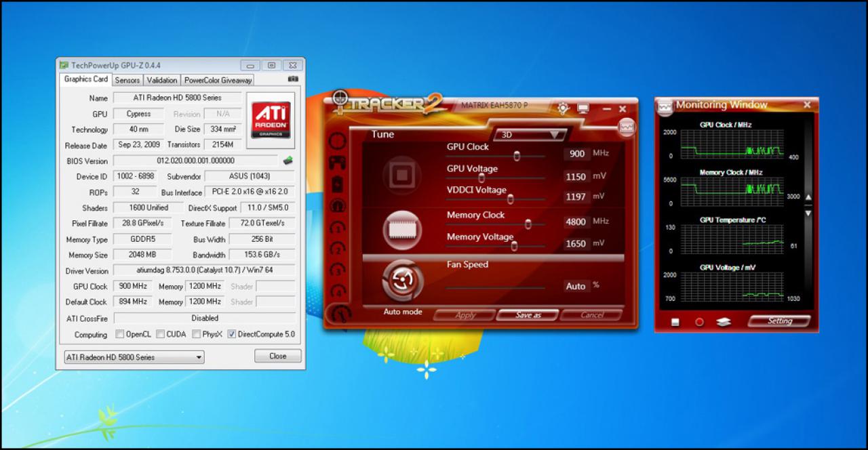Click the up arrow in Monitoring Window scroller
This screenshot has width=868, height=450.
(808, 198)
